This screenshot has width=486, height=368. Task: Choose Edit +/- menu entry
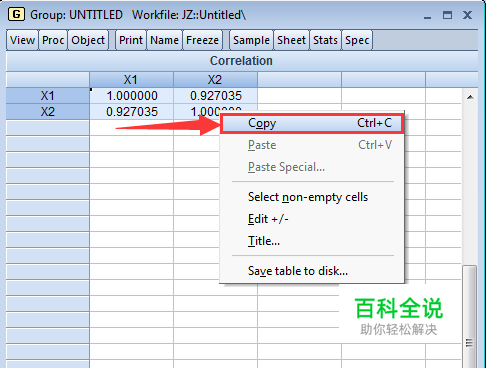pyautogui.click(x=312, y=219)
